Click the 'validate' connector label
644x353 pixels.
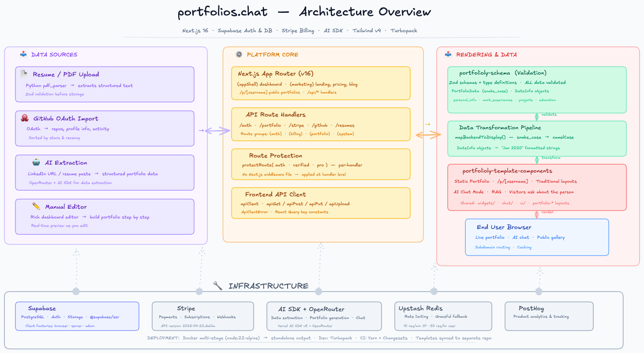click(x=549, y=115)
